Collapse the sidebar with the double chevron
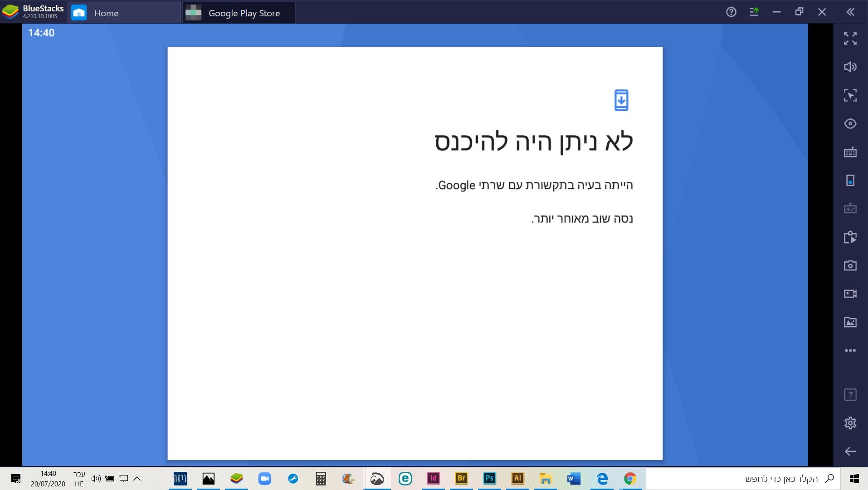The height and width of the screenshot is (490, 868). (x=850, y=12)
